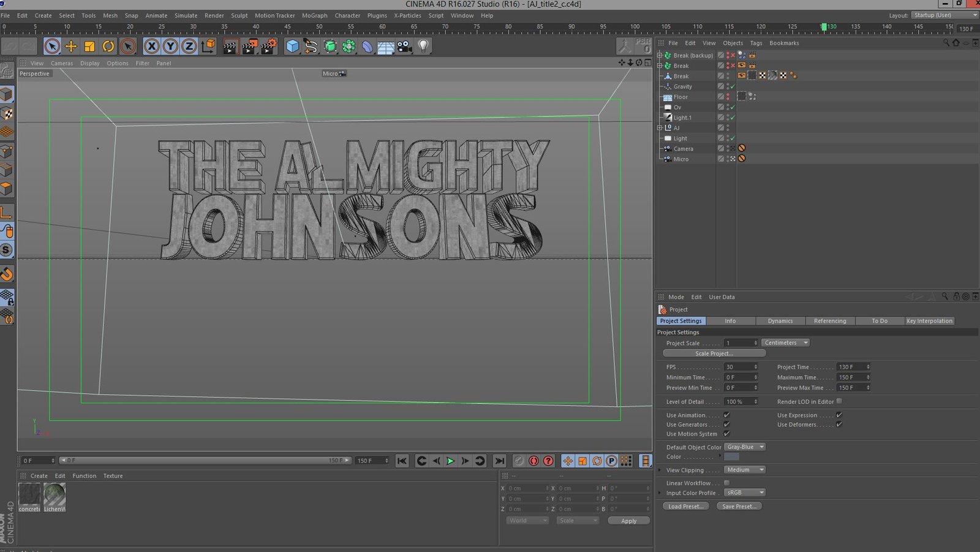The image size is (980, 552).
Task: Toggle the X-axis lock icon
Action: click(x=151, y=47)
